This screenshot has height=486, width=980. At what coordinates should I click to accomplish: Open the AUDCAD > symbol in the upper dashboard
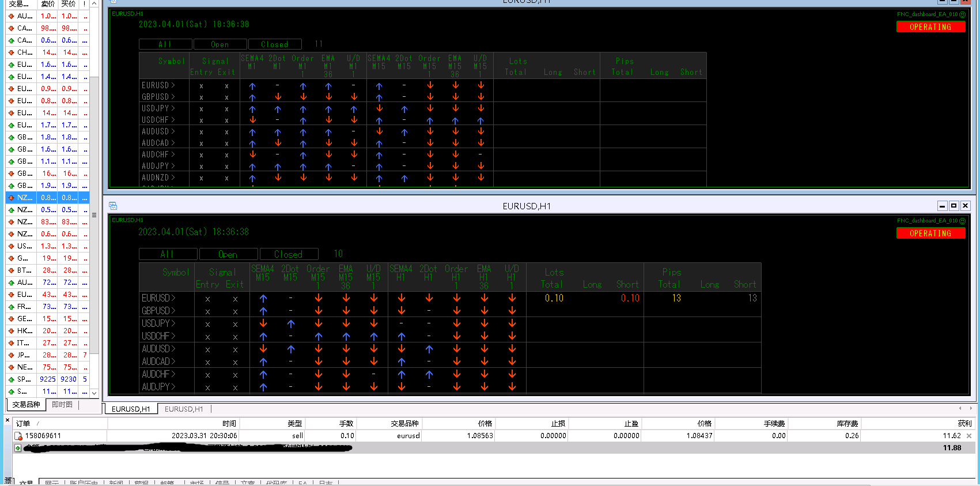(x=158, y=143)
